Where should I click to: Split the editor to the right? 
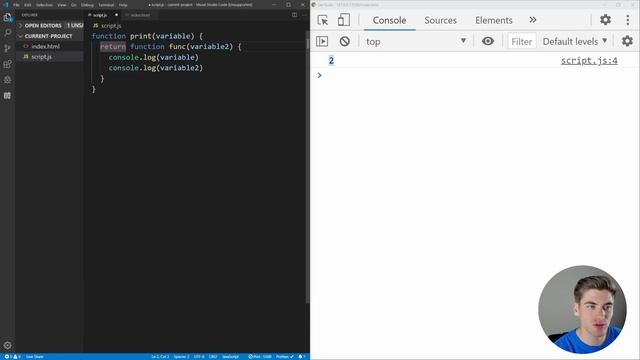pyautogui.click(x=294, y=15)
